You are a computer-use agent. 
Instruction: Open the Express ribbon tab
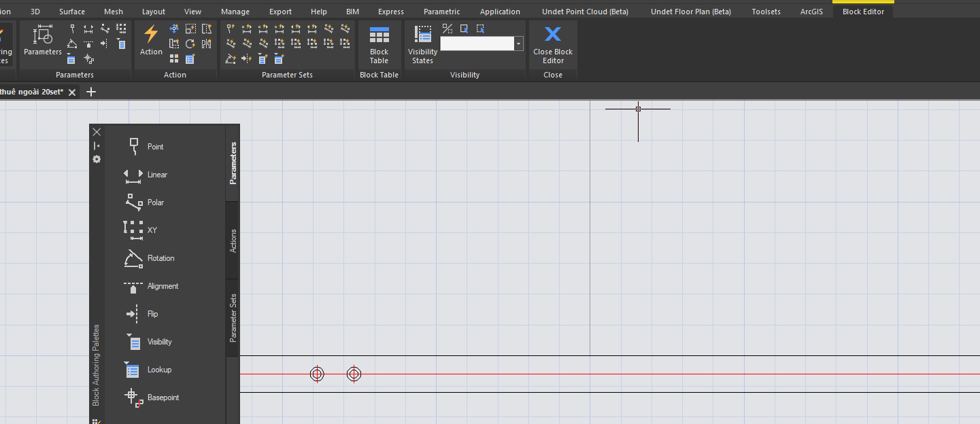point(391,12)
